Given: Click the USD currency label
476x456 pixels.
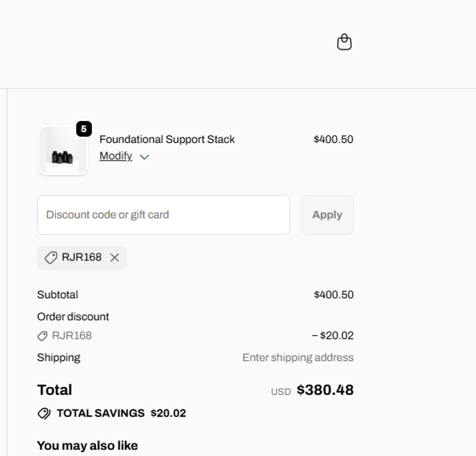Looking at the screenshot, I should click(281, 392).
